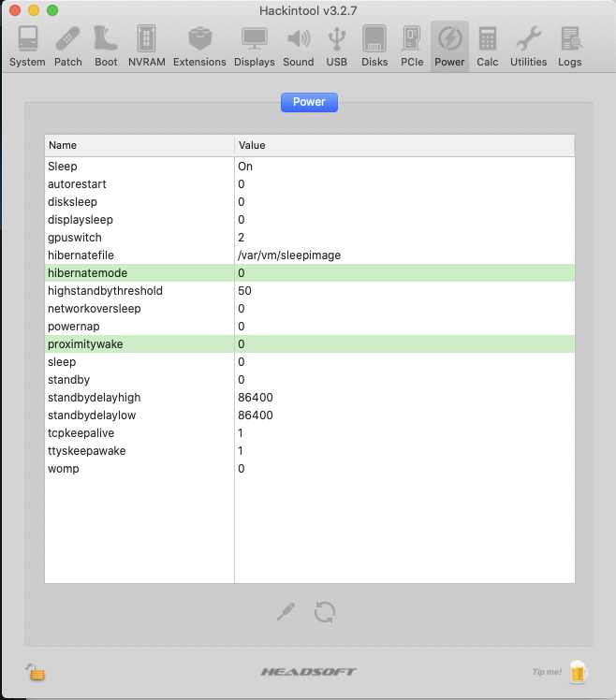Click the Name column header

click(x=139, y=146)
